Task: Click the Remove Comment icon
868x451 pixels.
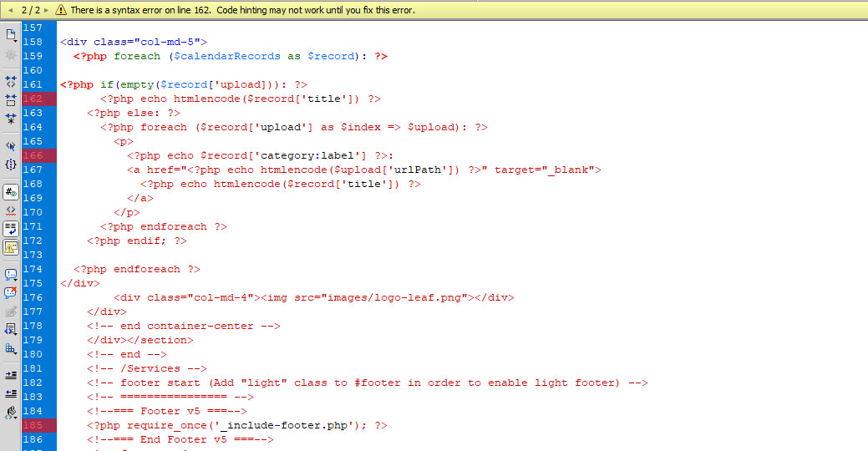Action: (x=11, y=291)
